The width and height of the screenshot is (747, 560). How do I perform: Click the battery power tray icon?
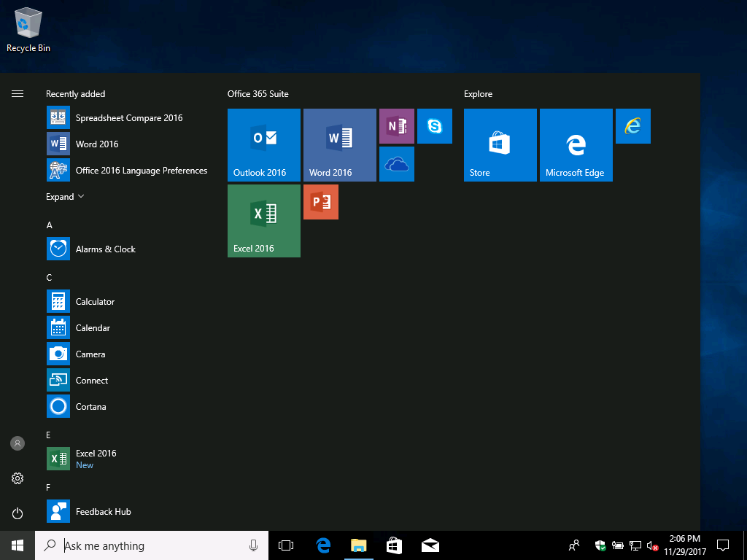[618, 545]
